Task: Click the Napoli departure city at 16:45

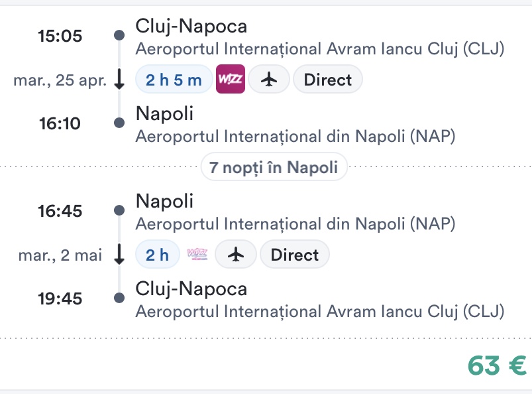Action: tap(164, 201)
